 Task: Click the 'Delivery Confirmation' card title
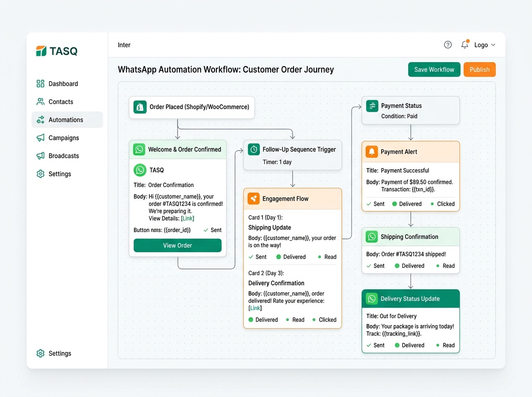(x=276, y=283)
